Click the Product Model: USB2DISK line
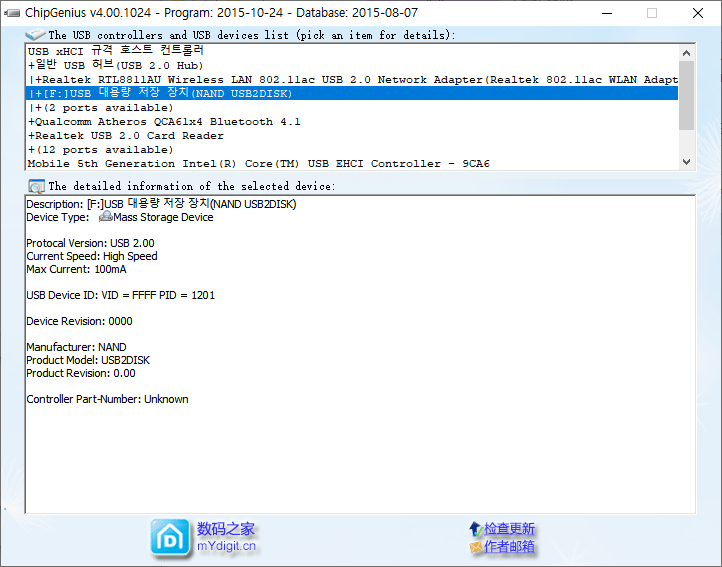The width and height of the screenshot is (722, 567). [x=88, y=360]
